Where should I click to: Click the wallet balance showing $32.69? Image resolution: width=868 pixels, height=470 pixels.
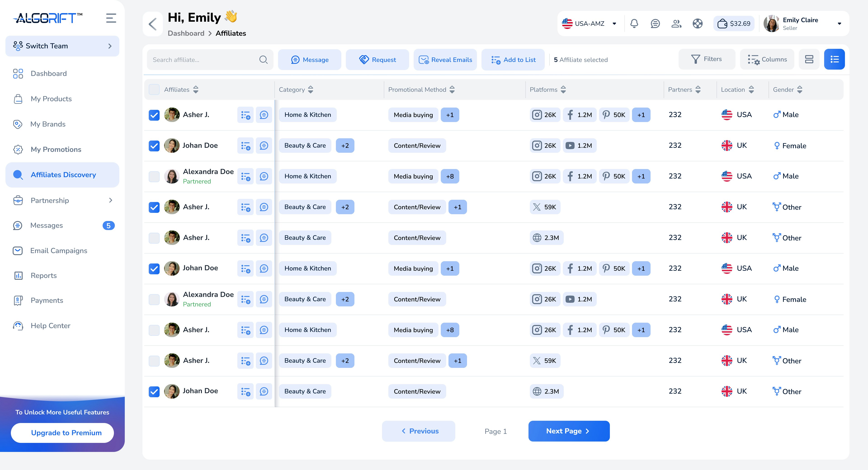[734, 23]
